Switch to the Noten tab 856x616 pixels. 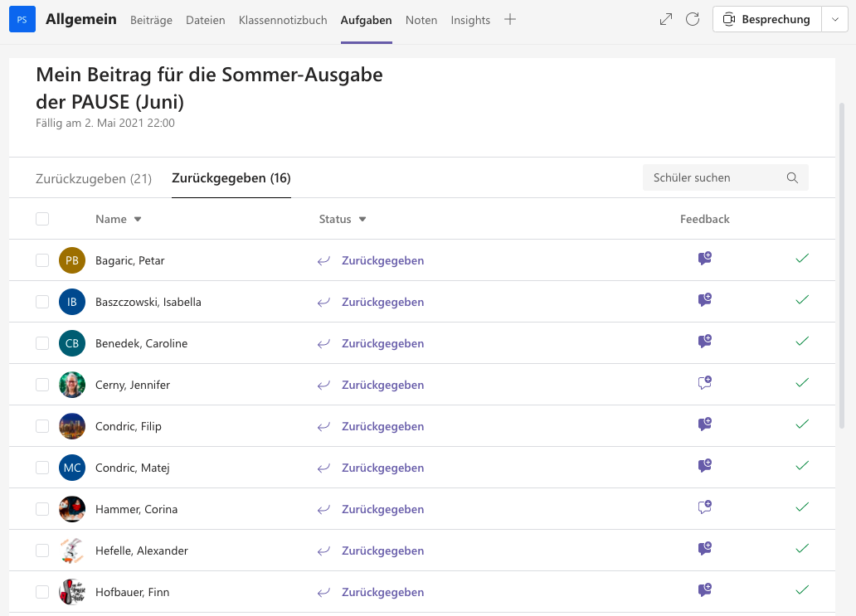[421, 20]
